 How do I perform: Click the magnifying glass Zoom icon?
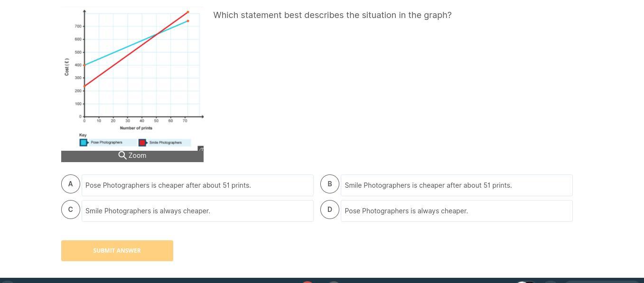coord(122,155)
